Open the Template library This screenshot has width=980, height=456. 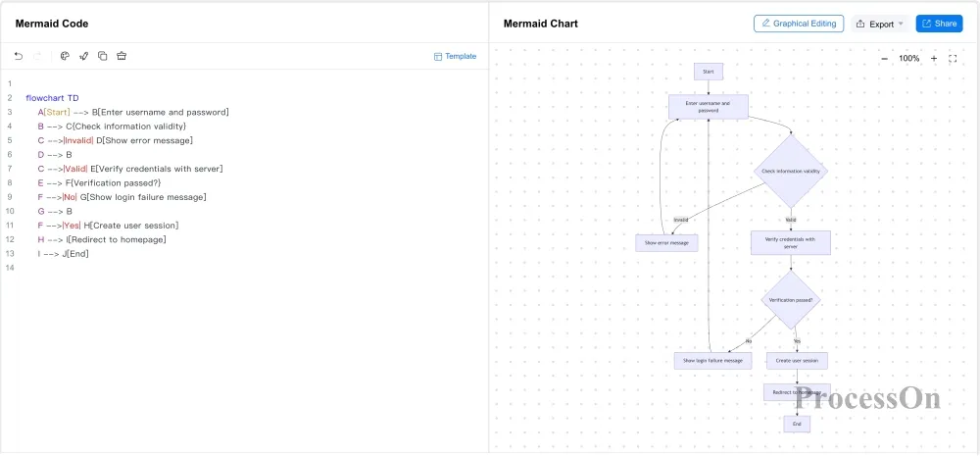pyautogui.click(x=455, y=56)
